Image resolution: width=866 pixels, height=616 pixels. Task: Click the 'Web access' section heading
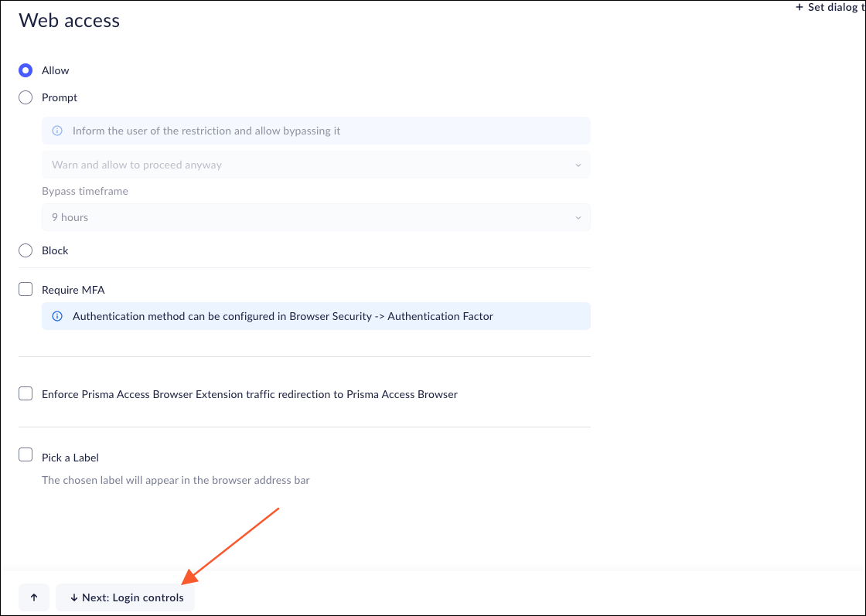pyautogui.click(x=70, y=21)
